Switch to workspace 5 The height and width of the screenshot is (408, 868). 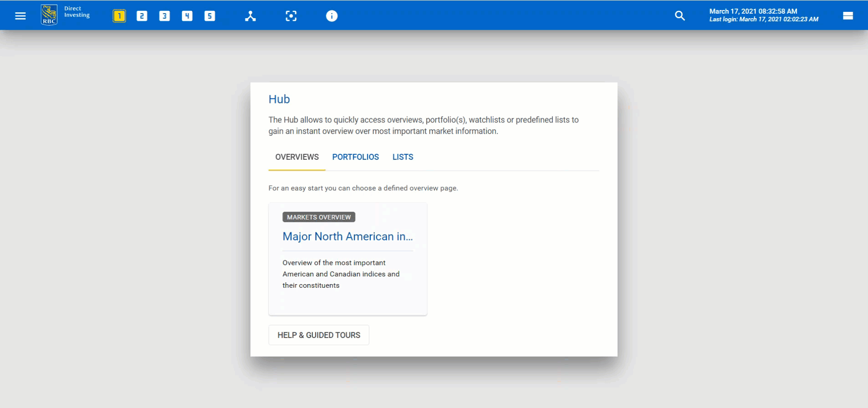[x=209, y=16]
